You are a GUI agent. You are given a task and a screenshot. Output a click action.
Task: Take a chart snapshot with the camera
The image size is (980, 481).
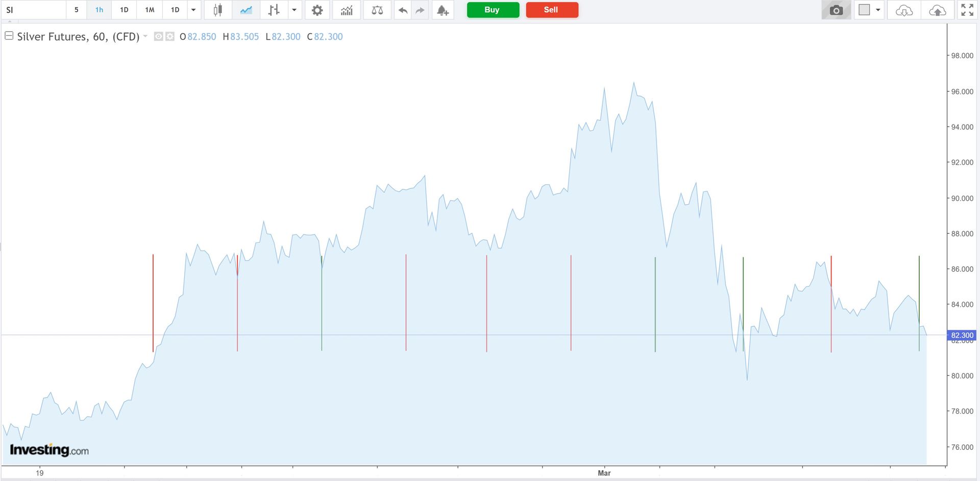pos(836,10)
